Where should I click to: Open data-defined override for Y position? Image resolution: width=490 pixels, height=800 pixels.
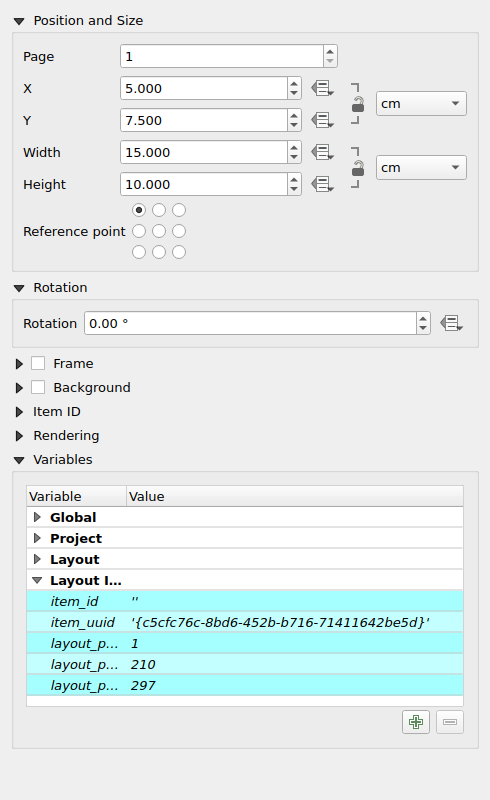(x=323, y=120)
